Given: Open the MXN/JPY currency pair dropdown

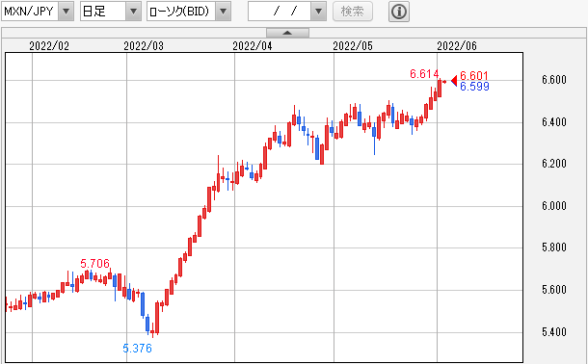Looking at the screenshot, I should pyautogui.click(x=38, y=12).
